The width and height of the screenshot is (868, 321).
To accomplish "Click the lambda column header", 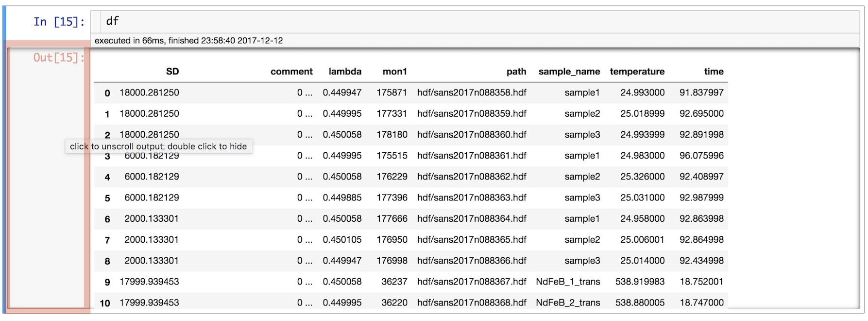I will click(x=345, y=71).
